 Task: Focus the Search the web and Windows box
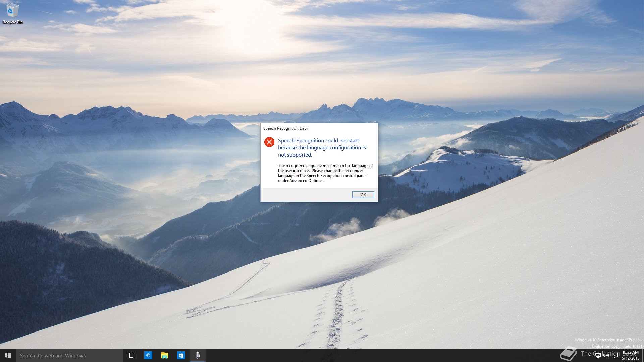(x=70, y=355)
